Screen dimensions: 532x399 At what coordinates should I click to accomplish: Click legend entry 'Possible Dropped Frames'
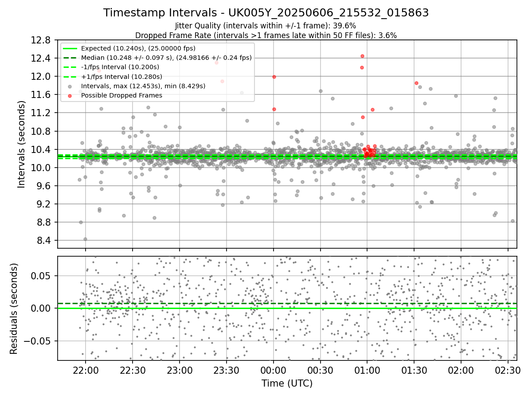(121, 95)
